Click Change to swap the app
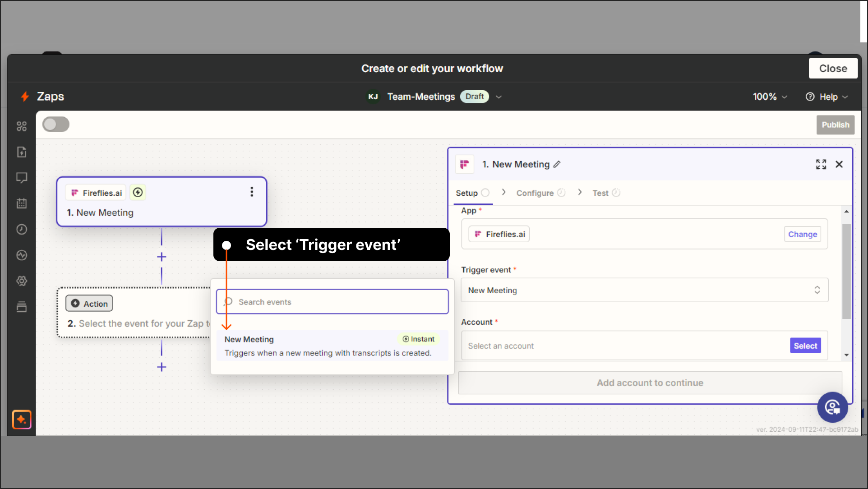This screenshot has height=489, width=868. point(803,234)
